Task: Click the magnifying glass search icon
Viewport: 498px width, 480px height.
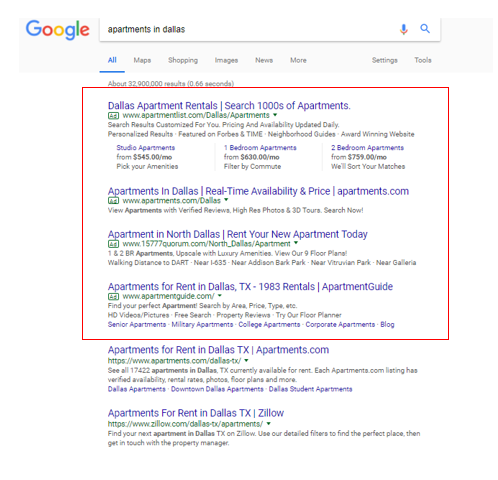Action: click(x=425, y=29)
